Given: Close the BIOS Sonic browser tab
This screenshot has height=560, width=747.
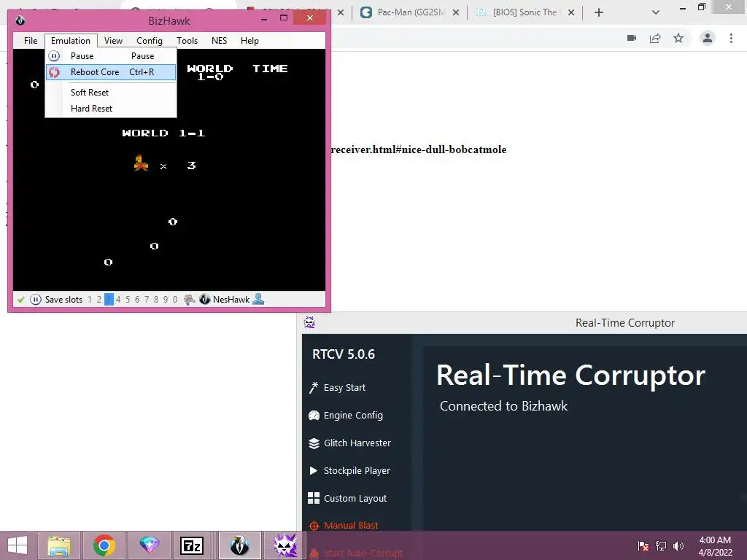Looking at the screenshot, I should coord(571,13).
